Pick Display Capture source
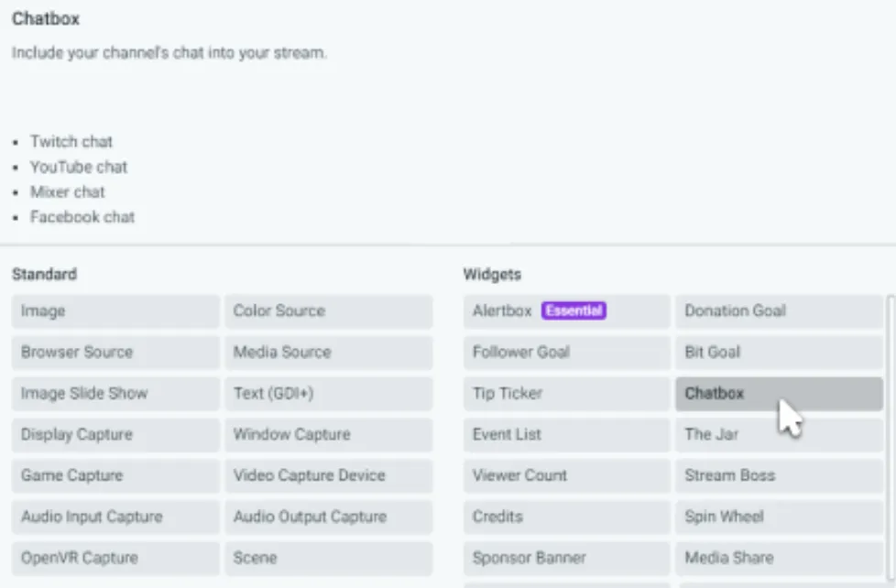896x588 pixels. (115, 435)
